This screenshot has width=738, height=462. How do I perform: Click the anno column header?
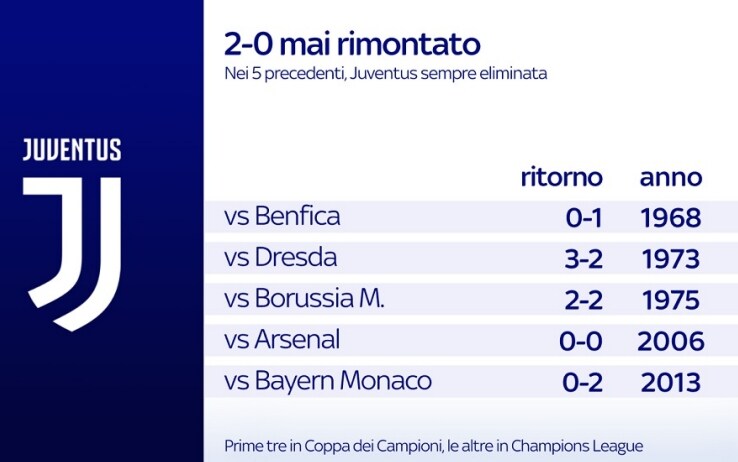pyautogui.click(x=671, y=178)
